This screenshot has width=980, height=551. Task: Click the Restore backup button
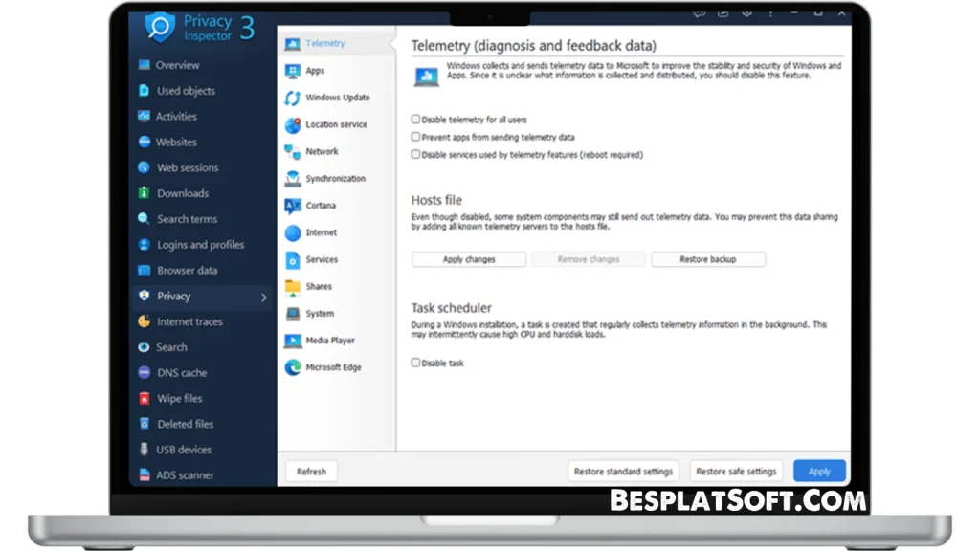708,258
